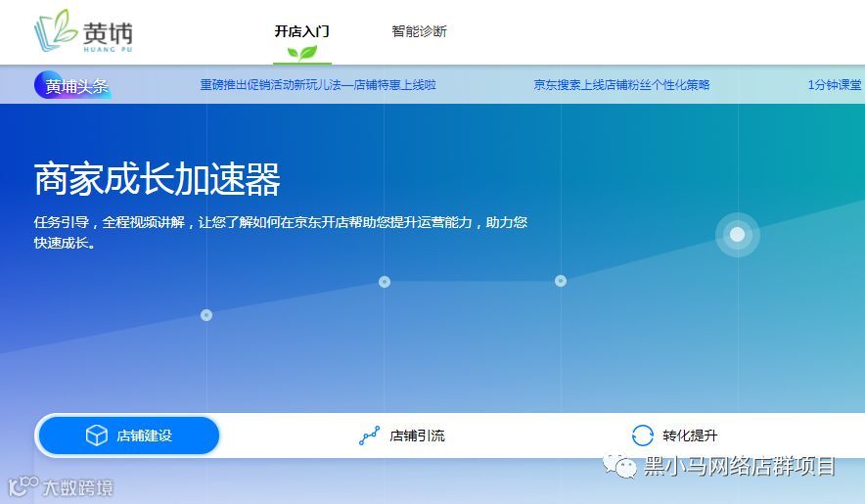Click the 黄埔 leaf logo
The image size is (865, 504).
click(83, 31)
